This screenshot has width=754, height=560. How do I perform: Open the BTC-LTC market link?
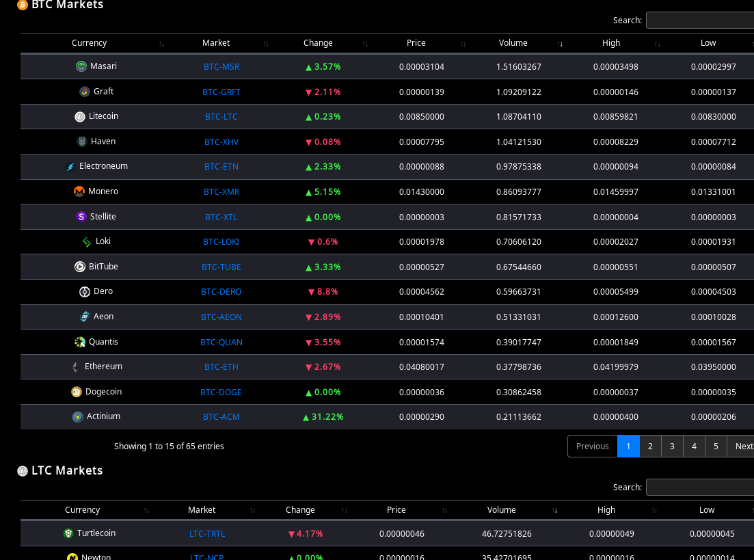(x=221, y=117)
